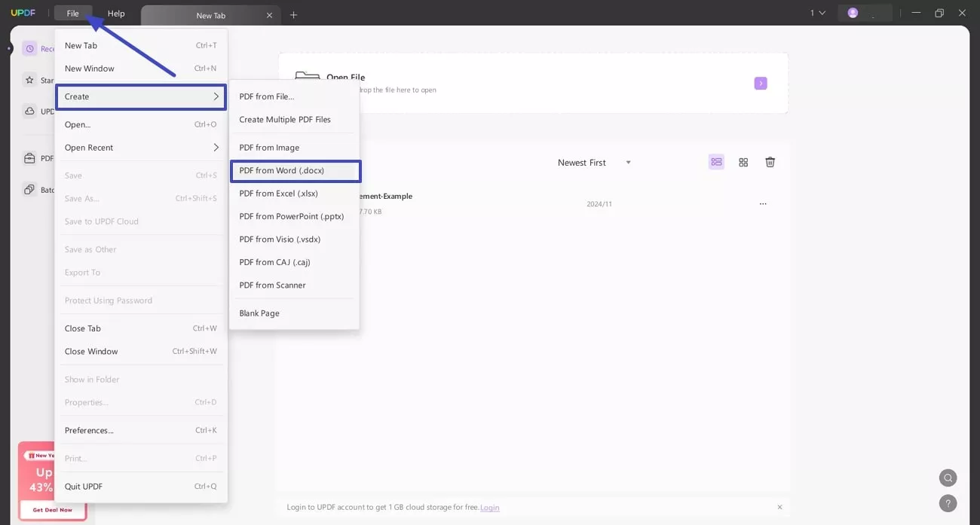
Task: Click the UPDF logo icon
Action: [x=23, y=14]
